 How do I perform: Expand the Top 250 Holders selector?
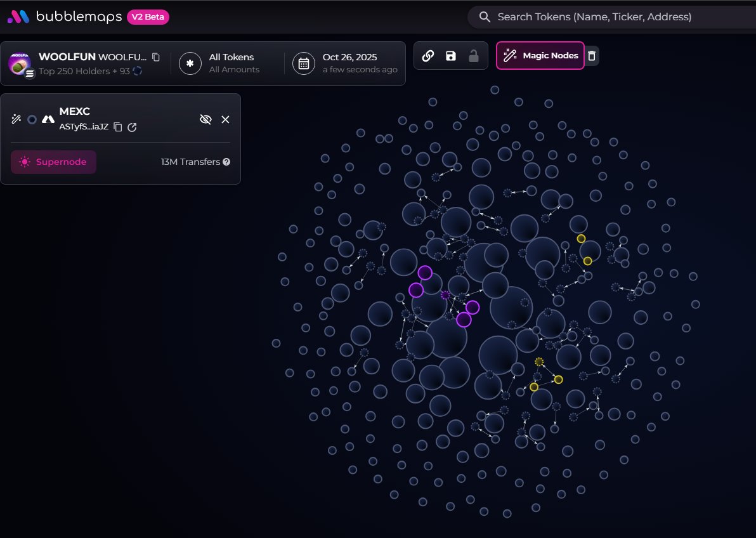point(89,71)
